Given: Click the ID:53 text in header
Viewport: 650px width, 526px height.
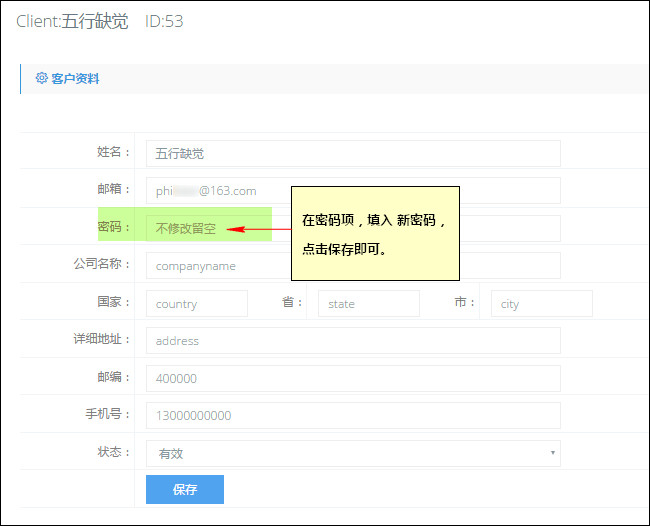Looking at the screenshot, I should [x=164, y=21].
